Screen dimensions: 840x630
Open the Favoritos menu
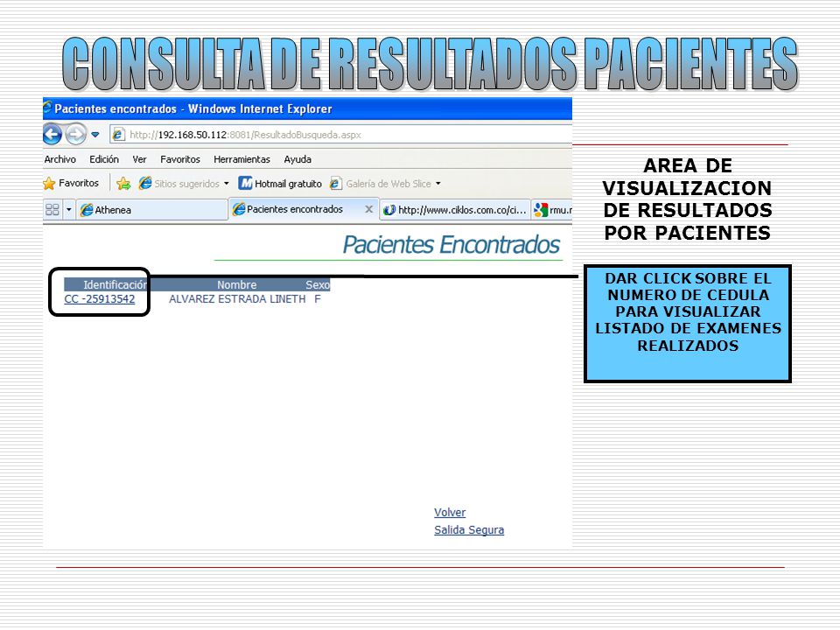click(180, 159)
